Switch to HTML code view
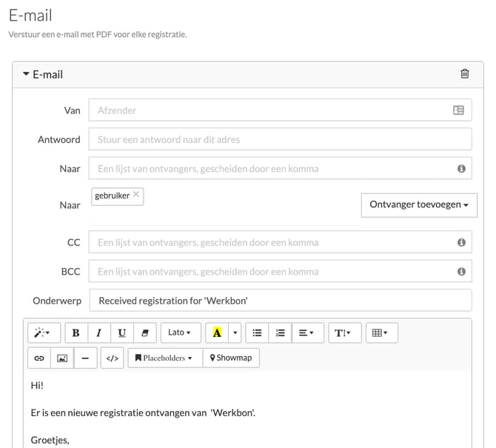This screenshot has height=448, width=496. tap(112, 358)
